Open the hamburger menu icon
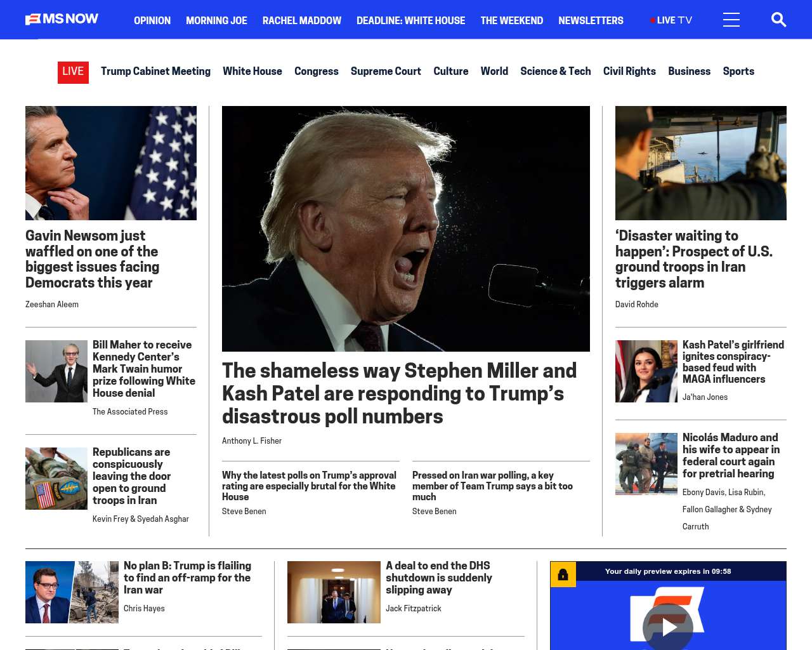The image size is (812, 650). click(x=731, y=20)
